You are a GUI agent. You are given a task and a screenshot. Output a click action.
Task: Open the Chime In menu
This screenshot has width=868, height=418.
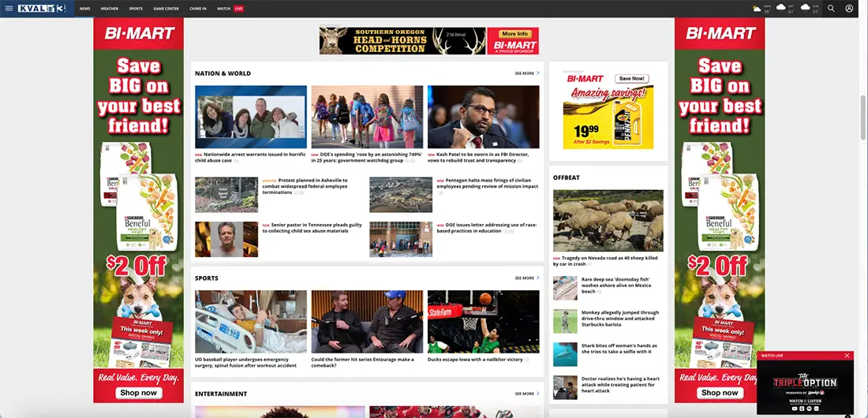click(197, 9)
